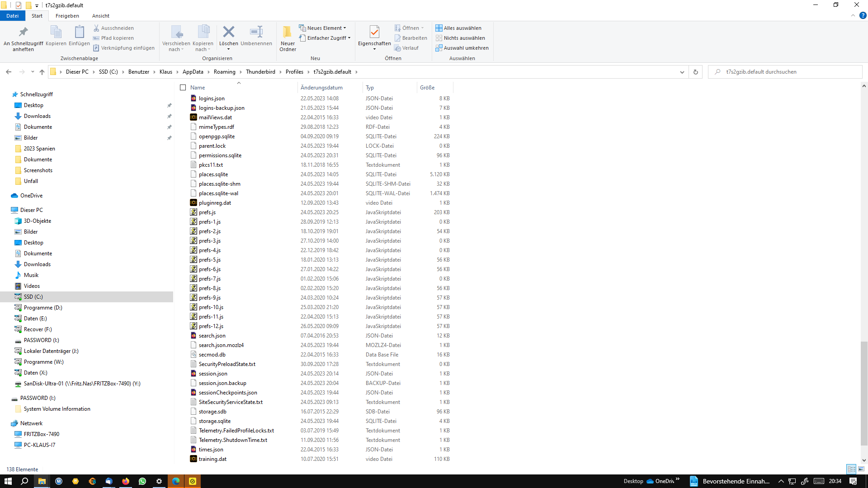Click the refresh button beside the address bar
This screenshot has height=488, width=868.
[695, 72]
